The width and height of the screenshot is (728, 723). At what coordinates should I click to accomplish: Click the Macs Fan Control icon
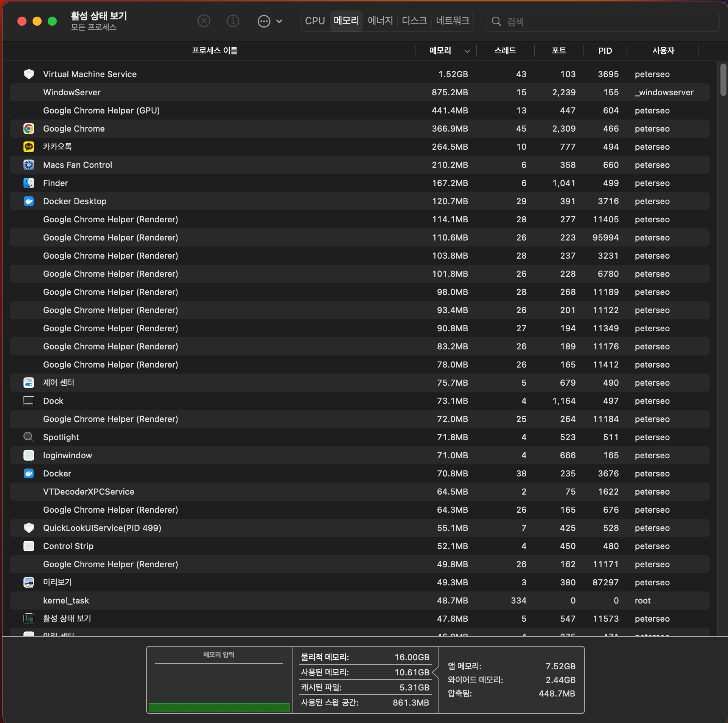point(29,165)
